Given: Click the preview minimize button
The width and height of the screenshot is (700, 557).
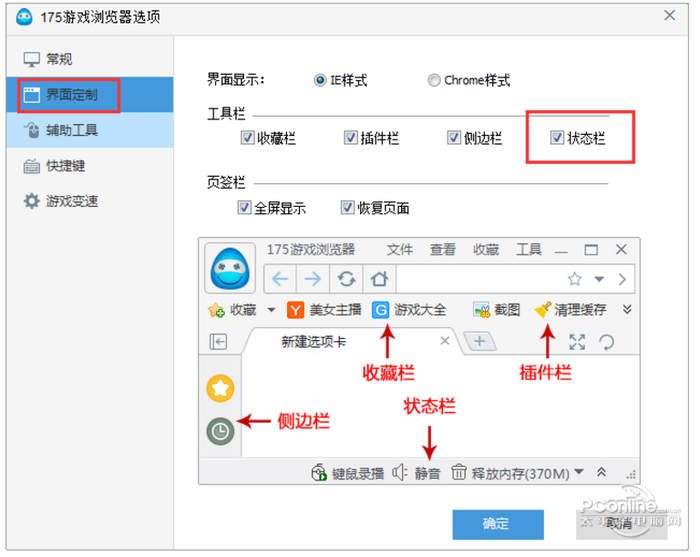Looking at the screenshot, I should pyautogui.click(x=561, y=252).
